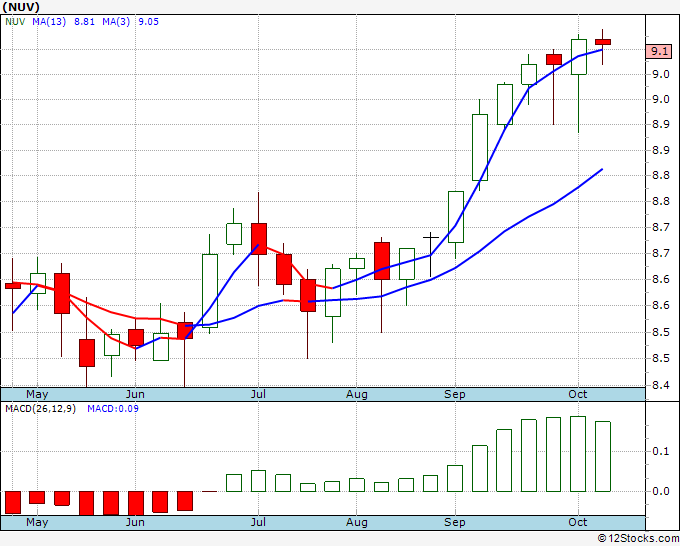Screen dimensions: 680x546
Task: Select the most recent red candlestick in October
Action: tap(603, 42)
